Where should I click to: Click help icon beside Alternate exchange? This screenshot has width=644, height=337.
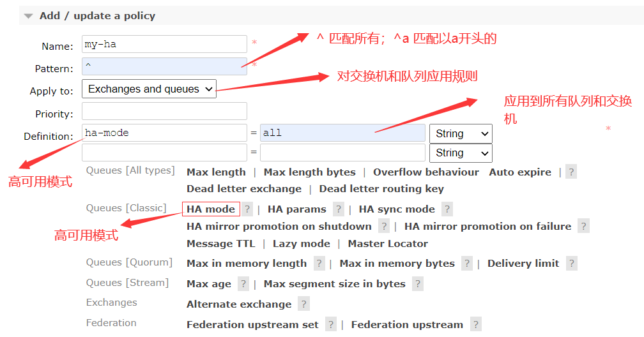click(x=303, y=304)
